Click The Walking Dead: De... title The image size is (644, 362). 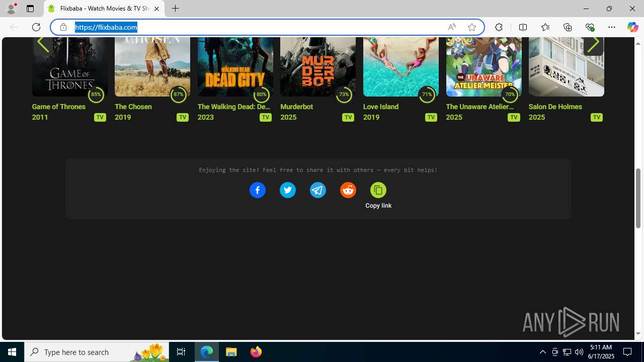[234, 107]
